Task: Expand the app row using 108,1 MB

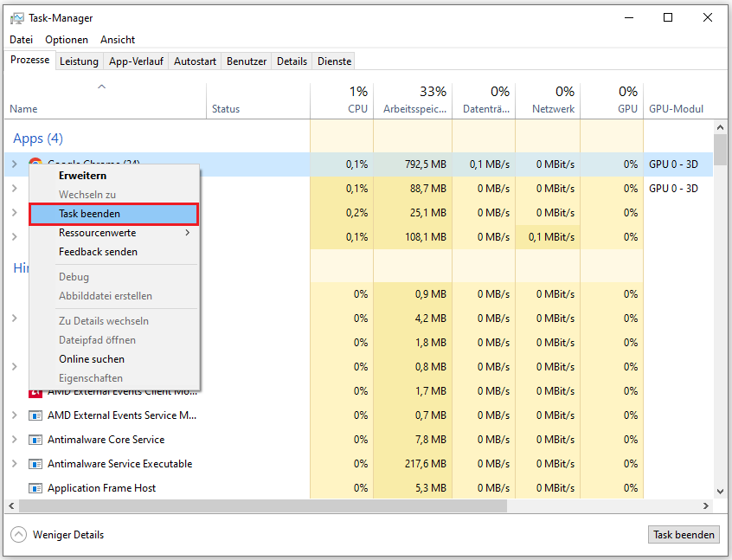Action: tap(15, 237)
